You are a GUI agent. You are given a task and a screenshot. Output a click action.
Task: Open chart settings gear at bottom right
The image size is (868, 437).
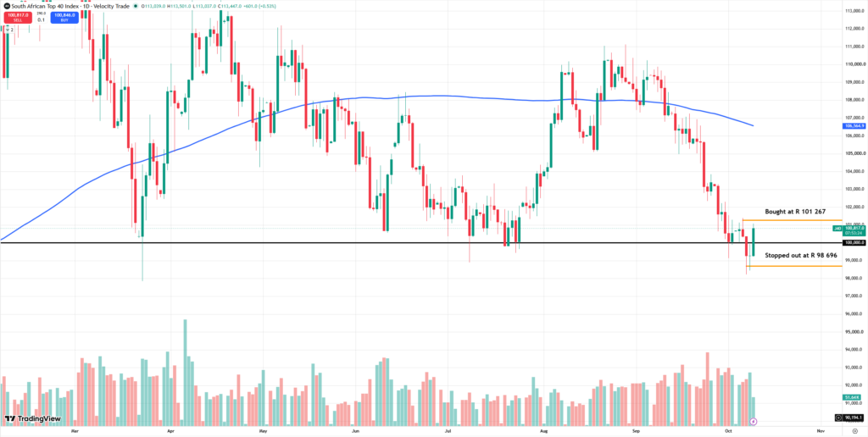click(854, 430)
